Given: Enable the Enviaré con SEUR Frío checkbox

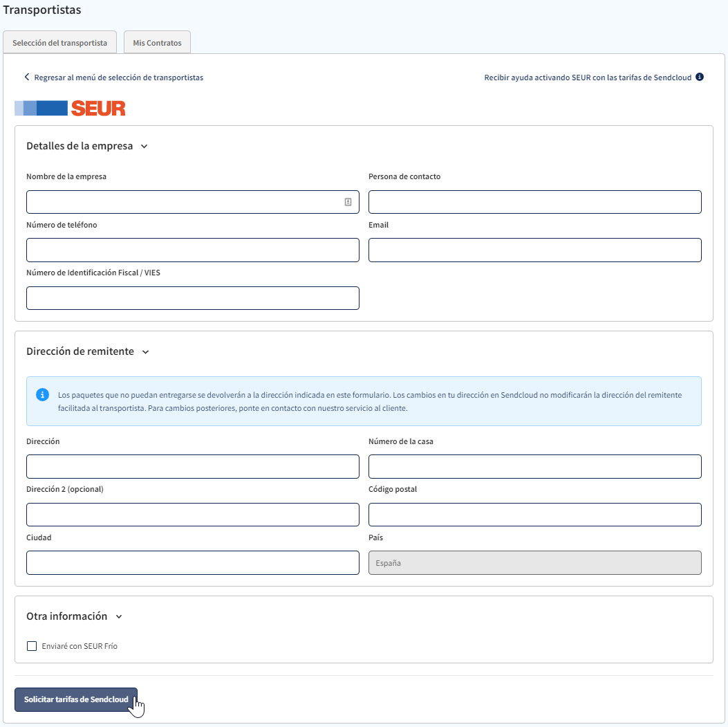Looking at the screenshot, I should 31,645.
